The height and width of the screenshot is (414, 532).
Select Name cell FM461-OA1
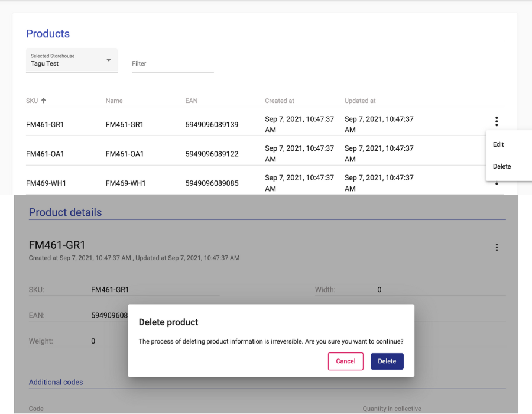tap(125, 154)
